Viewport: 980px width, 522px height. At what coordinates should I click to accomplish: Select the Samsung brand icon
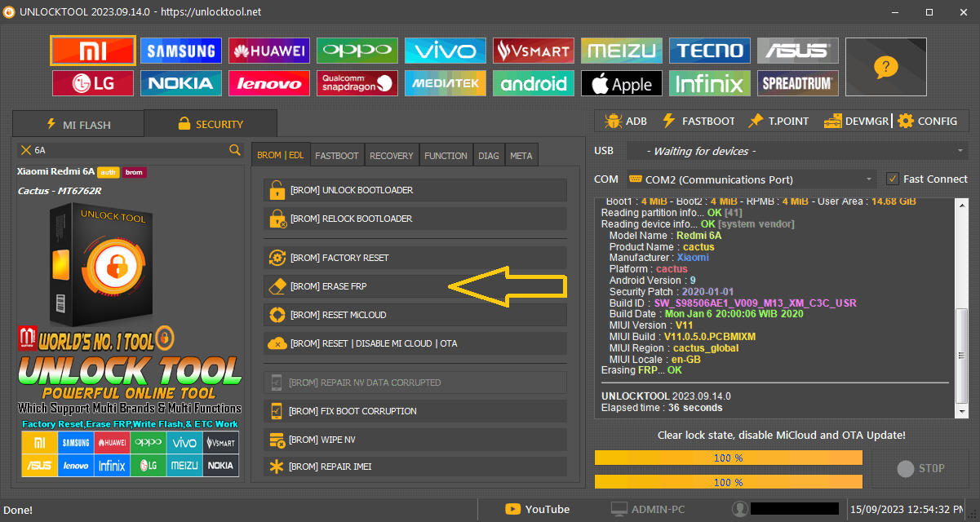[x=180, y=51]
